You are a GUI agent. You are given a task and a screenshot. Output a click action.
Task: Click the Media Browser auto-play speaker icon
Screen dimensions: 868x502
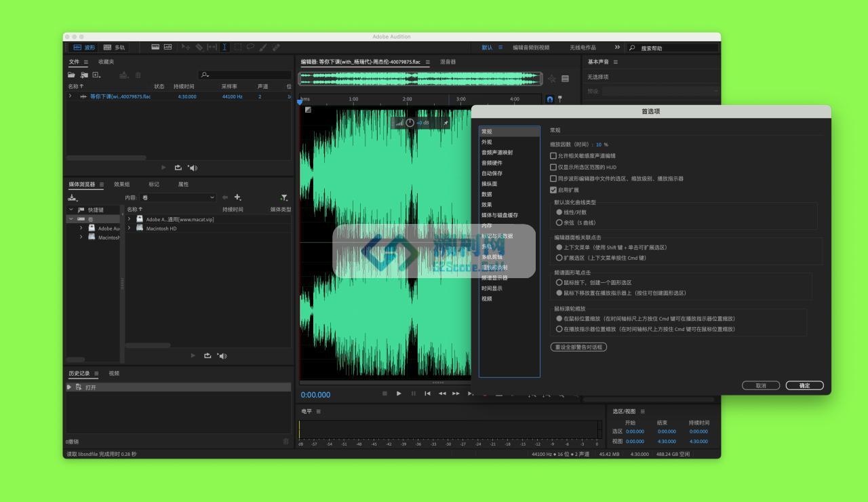click(x=222, y=355)
